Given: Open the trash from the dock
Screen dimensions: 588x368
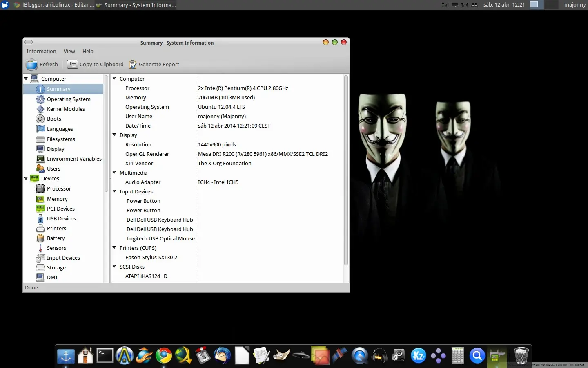Looking at the screenshot, I should [521, 355].
